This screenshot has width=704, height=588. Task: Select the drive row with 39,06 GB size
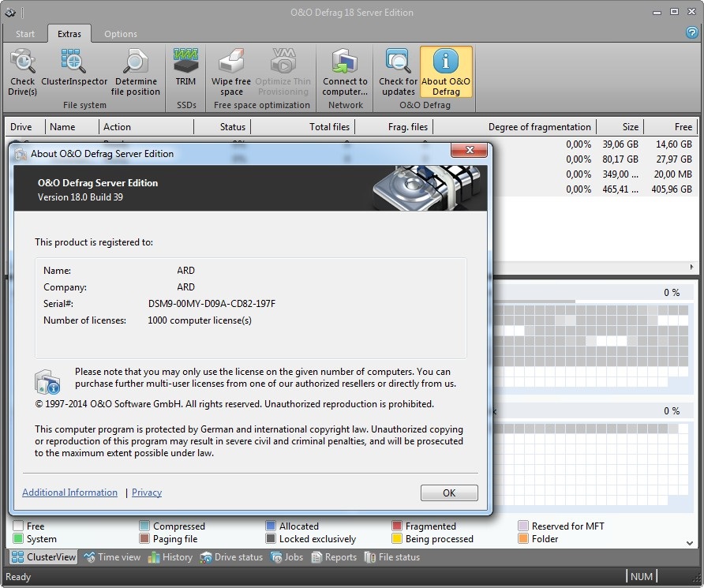[595, 144]
